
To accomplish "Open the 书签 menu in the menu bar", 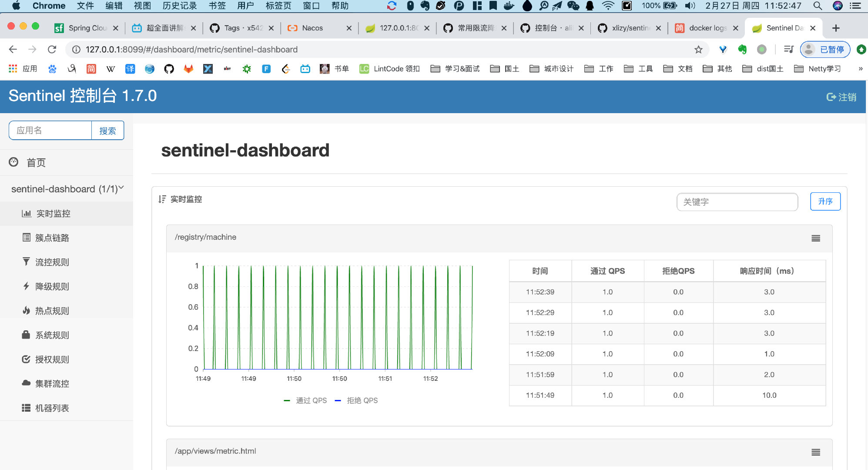I will [x=217, y=6].
